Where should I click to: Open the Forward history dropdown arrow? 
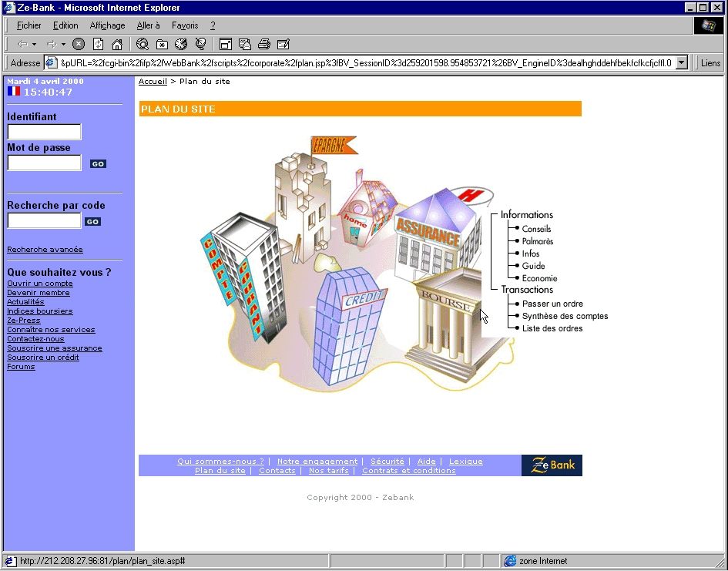pos(63,45)
